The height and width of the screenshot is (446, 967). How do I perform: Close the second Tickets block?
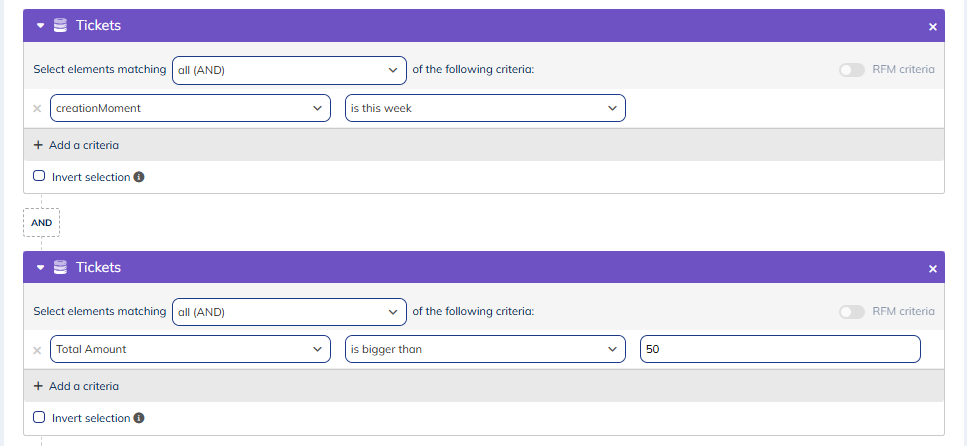tap(932, 269)
